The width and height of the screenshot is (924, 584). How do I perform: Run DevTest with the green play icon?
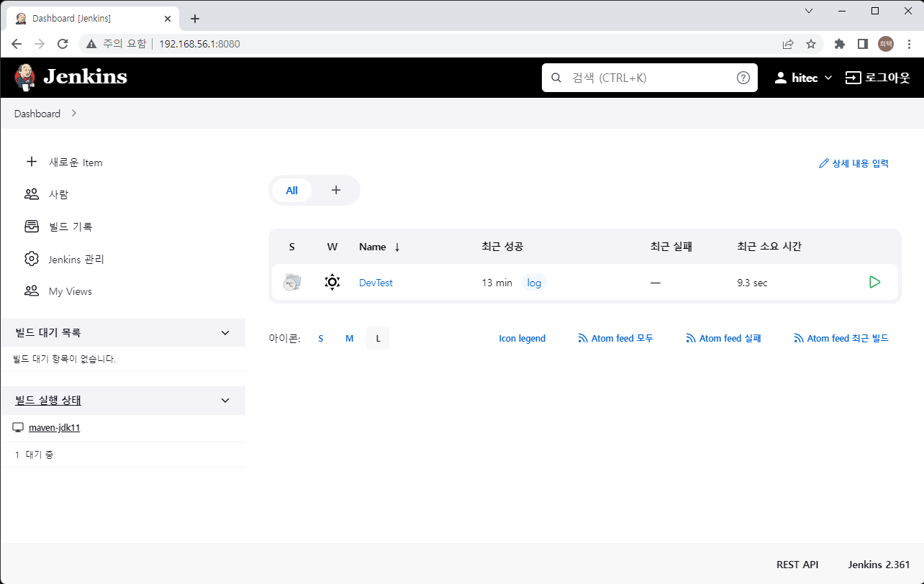[874, 282]
